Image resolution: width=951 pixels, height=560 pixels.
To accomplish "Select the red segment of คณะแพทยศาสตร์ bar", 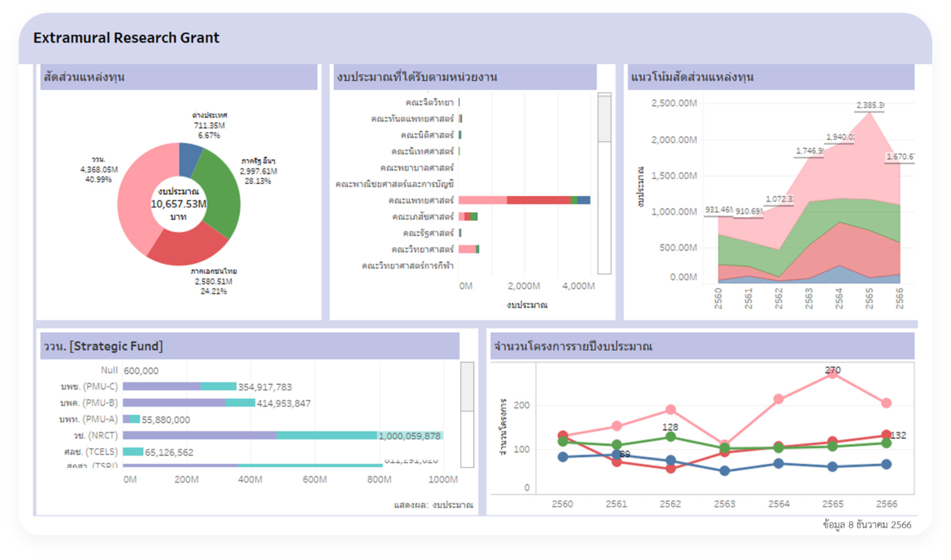I will 538,200.
